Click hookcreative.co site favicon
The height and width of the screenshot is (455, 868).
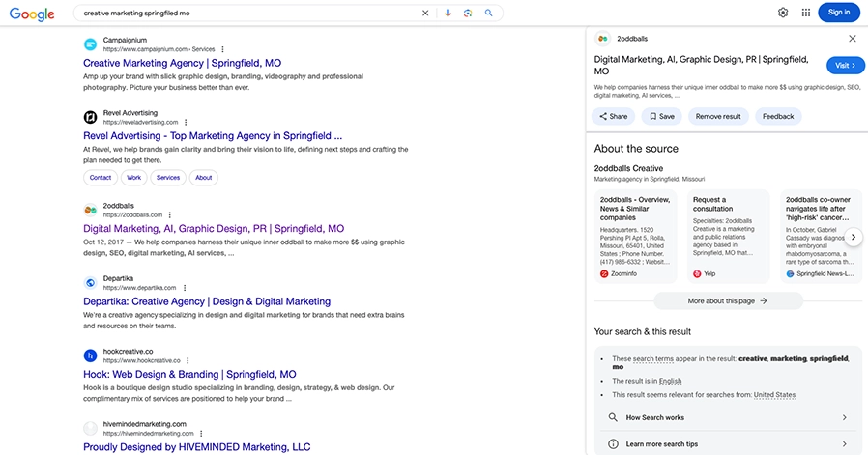pyautogui.click(x=90, y=355)
